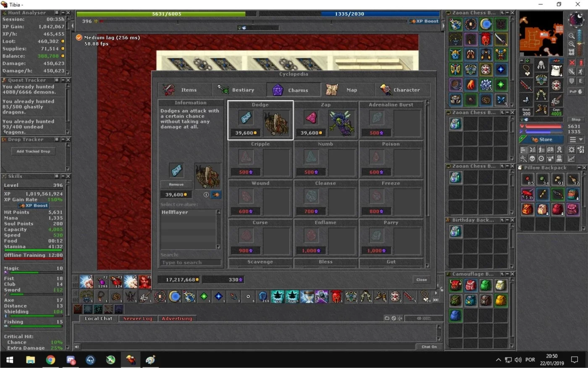Image resolution: width=588 pixels, height=368 pixels.
Task: Open the menu dropdown beside Store
Action: (x=576, y=140)
